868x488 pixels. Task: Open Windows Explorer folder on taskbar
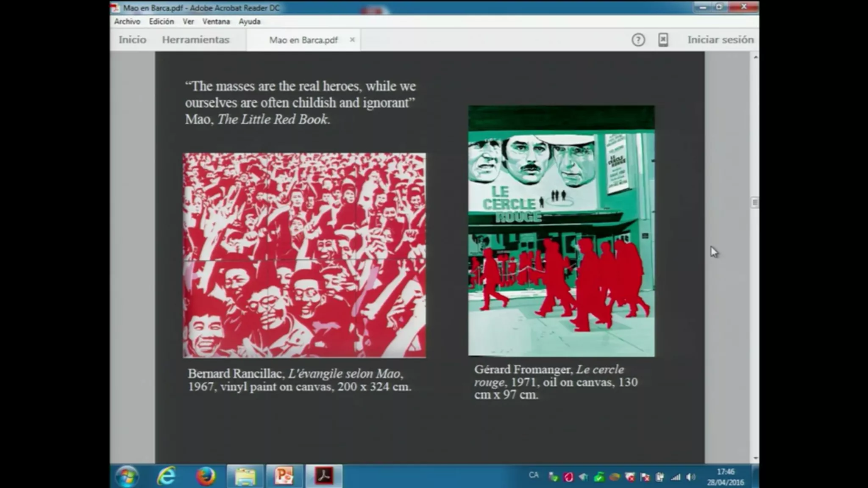[245, 477]
